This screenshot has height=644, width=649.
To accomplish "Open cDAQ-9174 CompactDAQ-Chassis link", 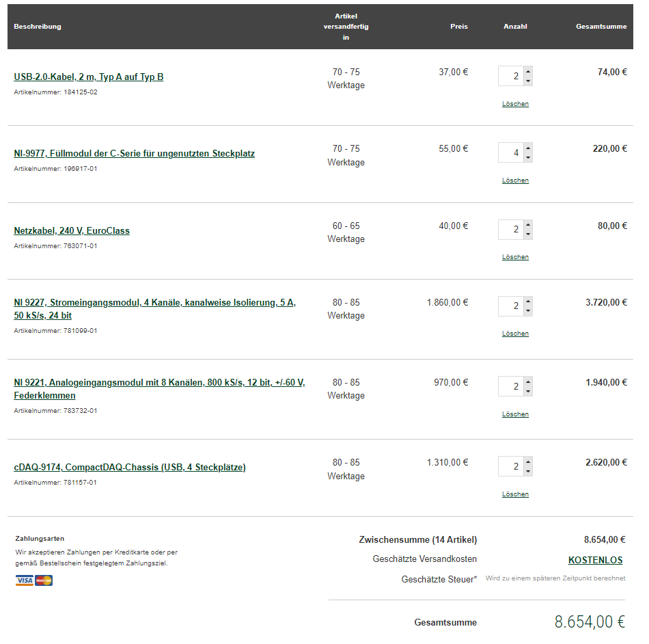I will tap(130, 468).
